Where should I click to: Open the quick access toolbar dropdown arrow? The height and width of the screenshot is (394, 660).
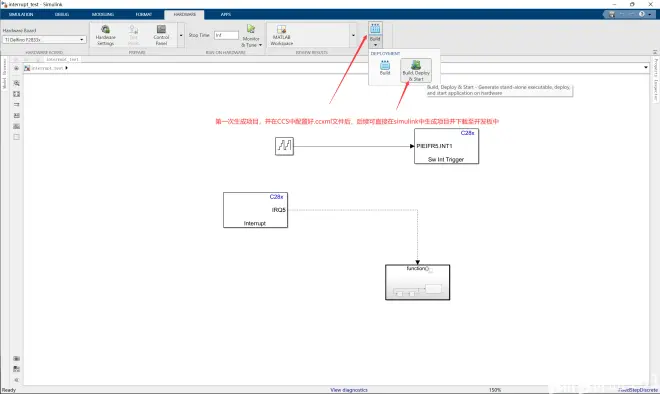[x=650, y=14]
